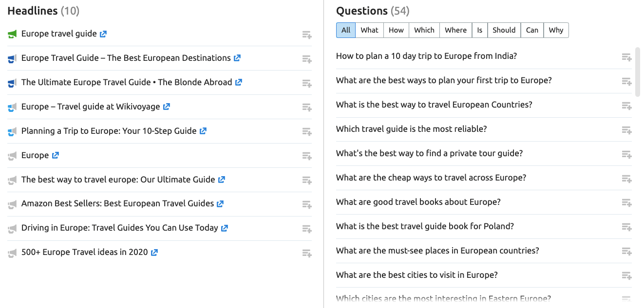Open external link on 'Planning a Trip to Europe'
The height and width of the screenshot is (308, 644).
pyautogui.click(x=203, y=130)
